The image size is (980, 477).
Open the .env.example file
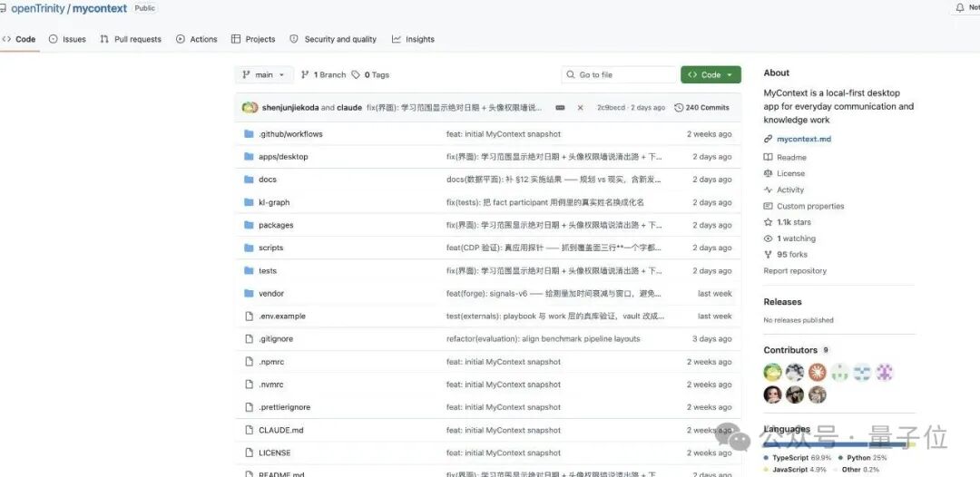282,316
